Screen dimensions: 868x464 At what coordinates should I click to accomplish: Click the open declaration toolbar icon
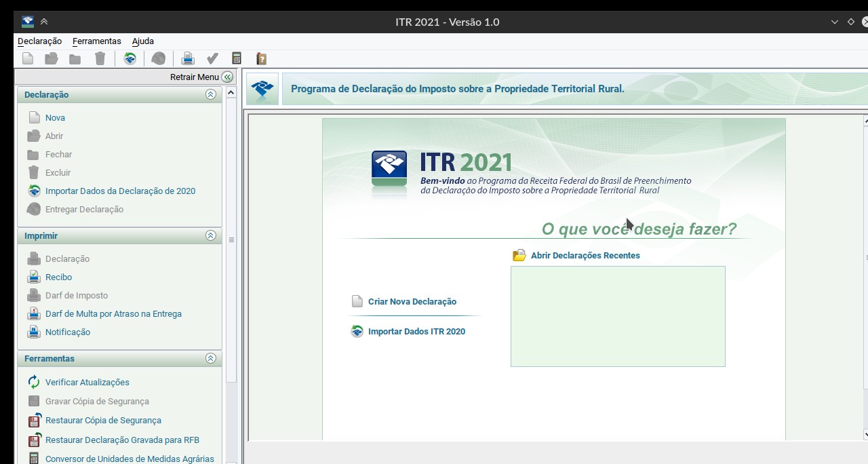point(52,58)
